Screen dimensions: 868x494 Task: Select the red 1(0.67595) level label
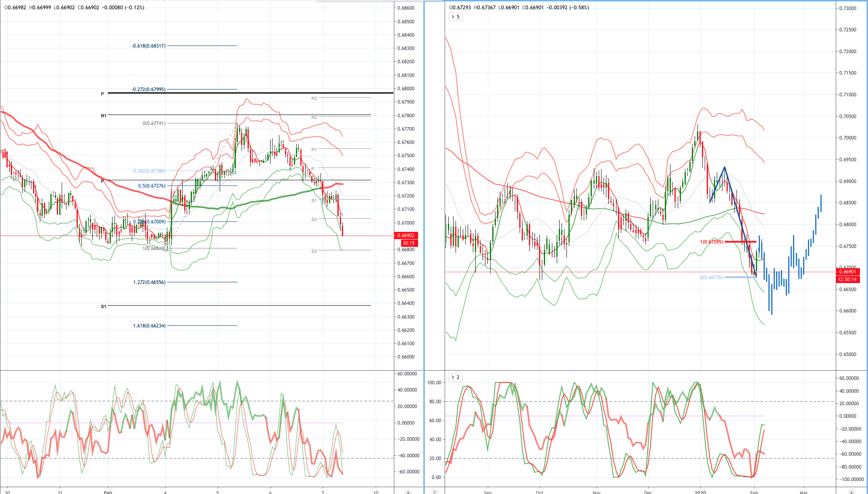tap(711, 242)
